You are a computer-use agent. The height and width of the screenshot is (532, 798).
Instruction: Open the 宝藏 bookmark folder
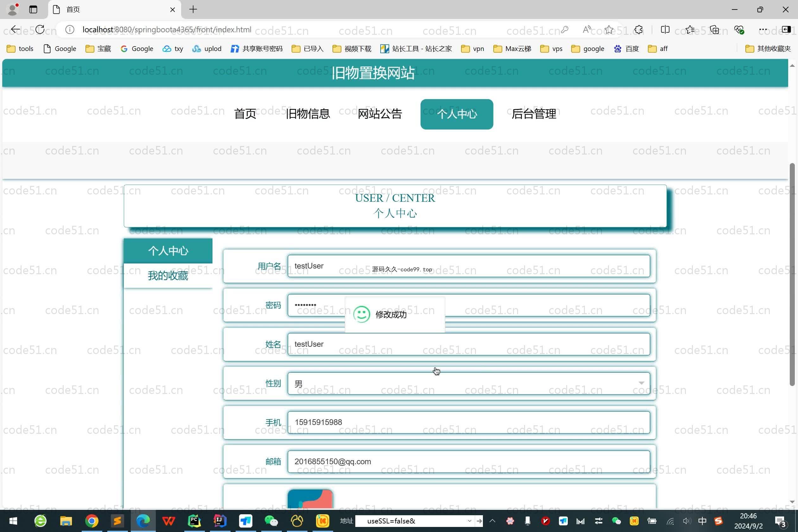coord(98,48)
